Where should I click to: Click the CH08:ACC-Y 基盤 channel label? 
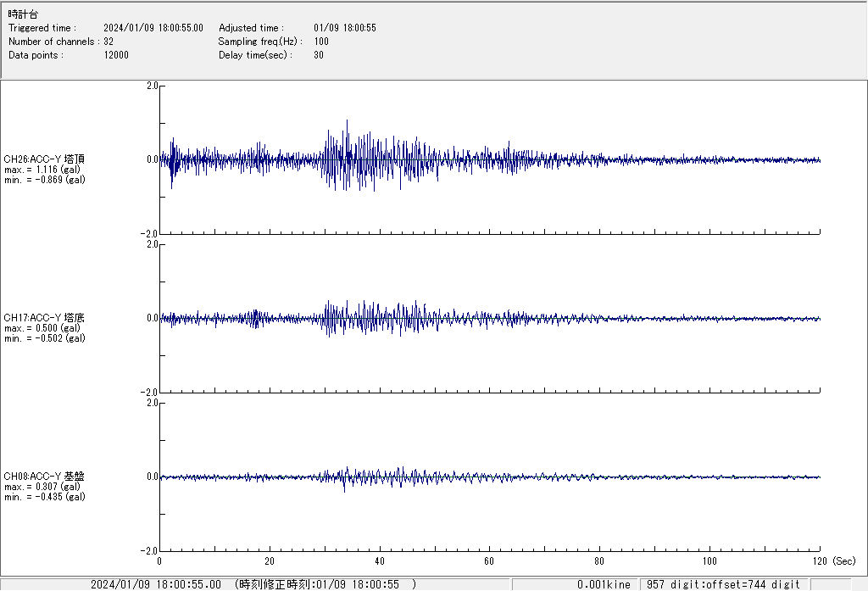pos(44,477)
